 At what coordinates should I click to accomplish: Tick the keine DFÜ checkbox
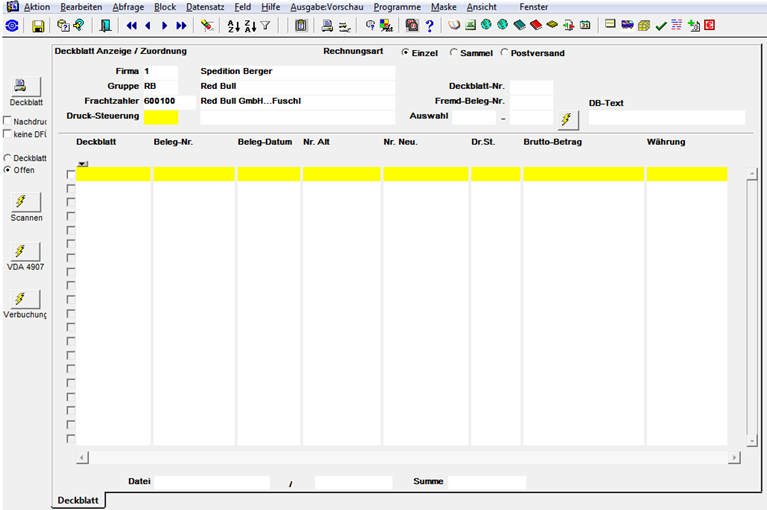click(7, 133)
